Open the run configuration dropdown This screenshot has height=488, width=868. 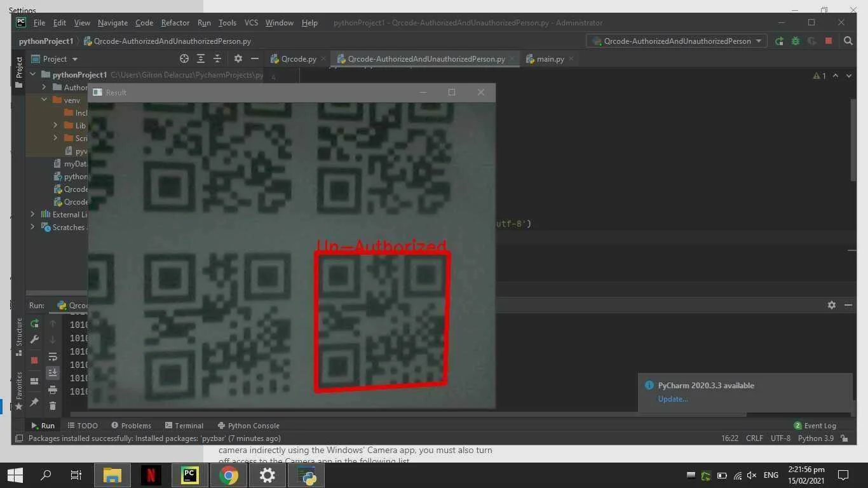[677, 41]
